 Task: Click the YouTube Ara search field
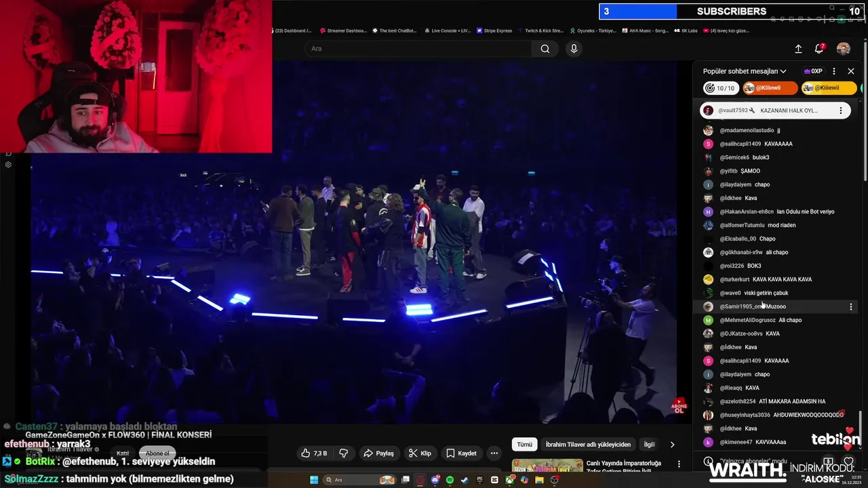tap(417, 49)
